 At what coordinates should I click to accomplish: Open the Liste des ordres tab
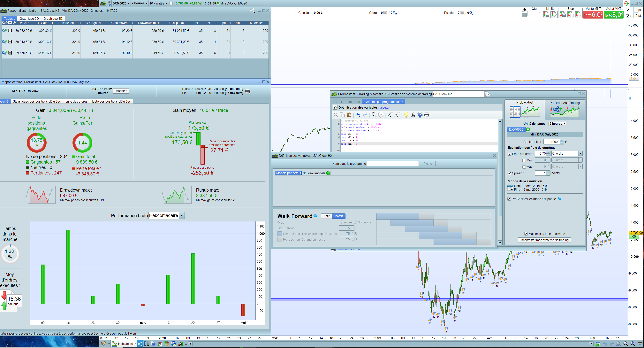coord(76,101)
